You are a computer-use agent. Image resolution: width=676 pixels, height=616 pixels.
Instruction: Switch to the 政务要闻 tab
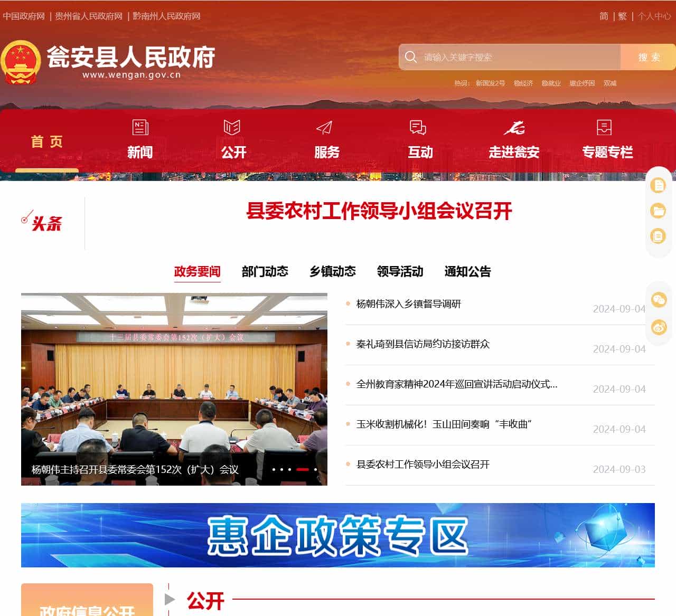tap(197, 272)
